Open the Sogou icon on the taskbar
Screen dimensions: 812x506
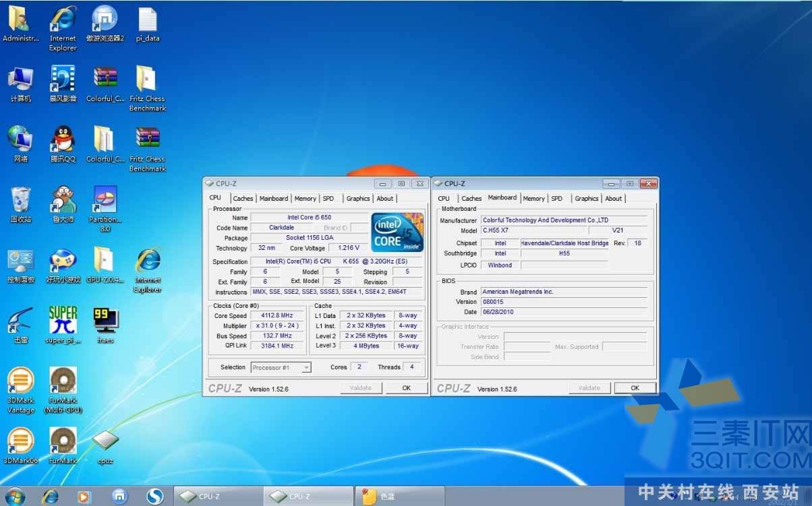coord(155,497)
